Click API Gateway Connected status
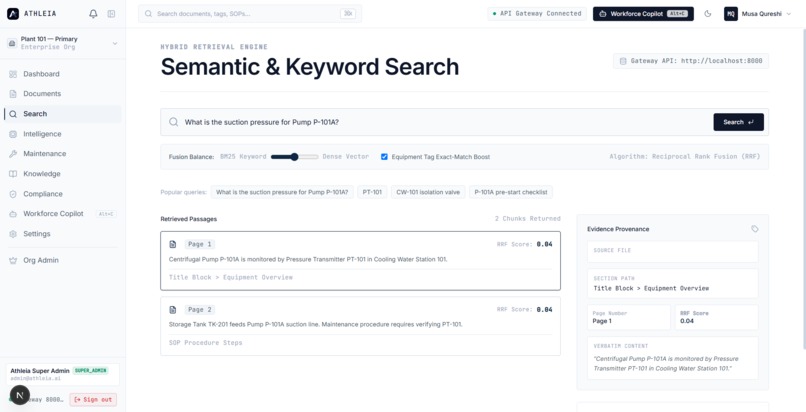Image resolution: width=806 pixels, height=412 pixels. pos(537,14)
